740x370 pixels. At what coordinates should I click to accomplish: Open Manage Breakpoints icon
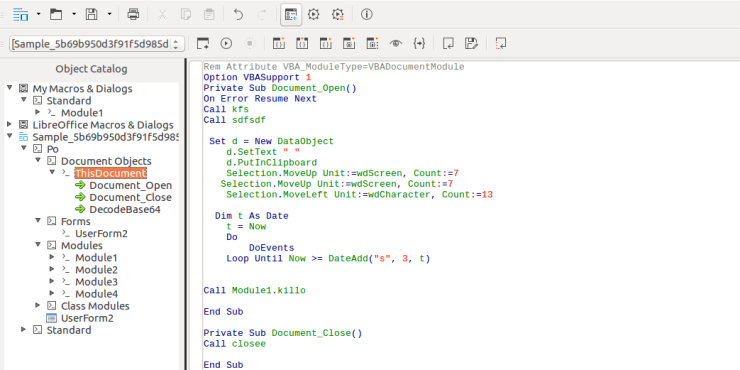373,43
